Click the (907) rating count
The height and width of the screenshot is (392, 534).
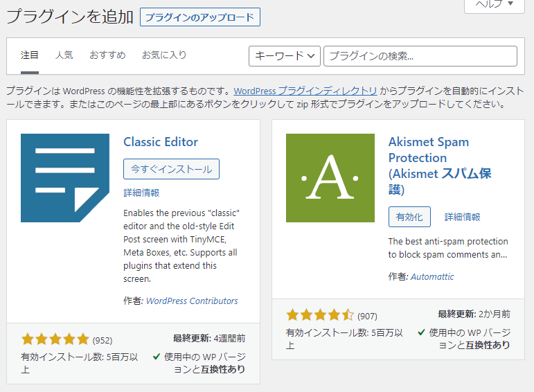click(367, 316)
